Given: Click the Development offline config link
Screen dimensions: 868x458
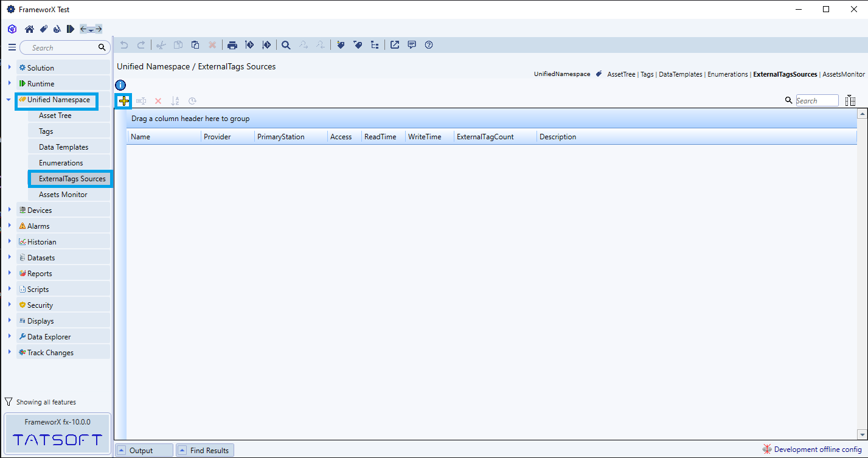Looking at the screenshot, I should [817, 449].
